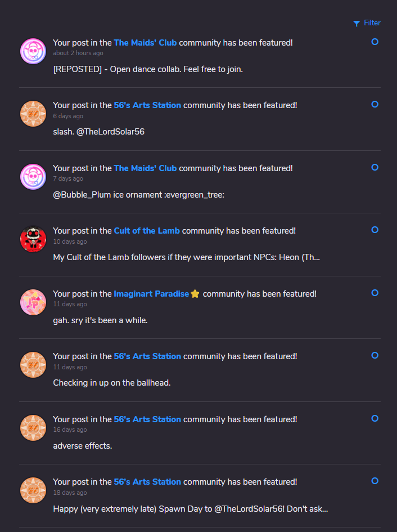Mark the dance collab notification as read
The width and height of the screenshot is (397, 532).
pyautogui.click(x=375, y=42)
